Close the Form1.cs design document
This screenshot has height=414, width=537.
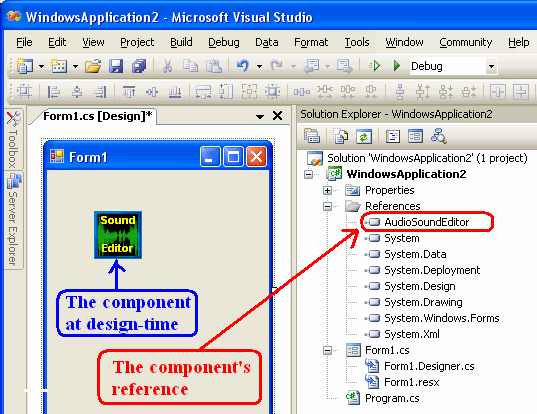[277, 116]
